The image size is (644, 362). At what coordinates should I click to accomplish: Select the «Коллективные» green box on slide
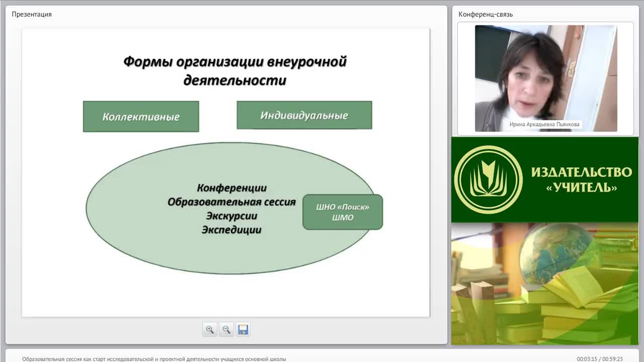coord(141,117)
